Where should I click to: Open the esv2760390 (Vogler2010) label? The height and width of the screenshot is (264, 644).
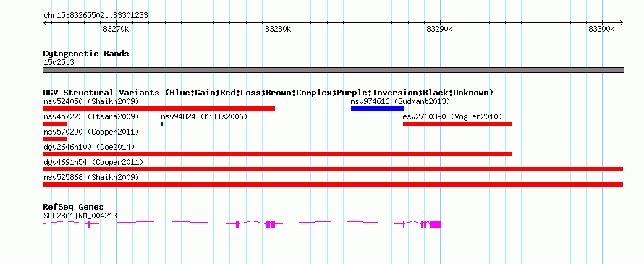click(452, 116)
